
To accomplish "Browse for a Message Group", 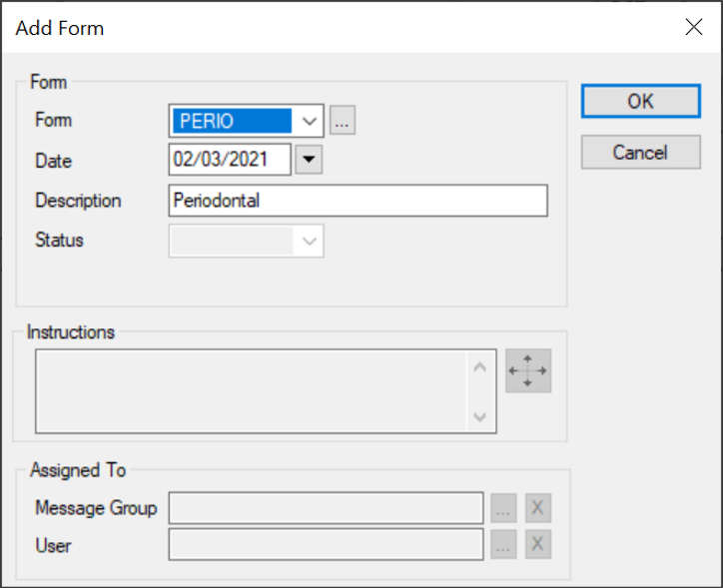I will click(503, 508).
